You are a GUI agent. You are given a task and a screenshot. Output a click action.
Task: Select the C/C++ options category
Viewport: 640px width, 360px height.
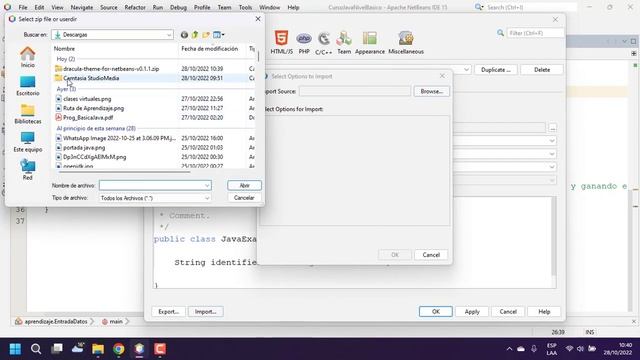click(x=324, y=42)
